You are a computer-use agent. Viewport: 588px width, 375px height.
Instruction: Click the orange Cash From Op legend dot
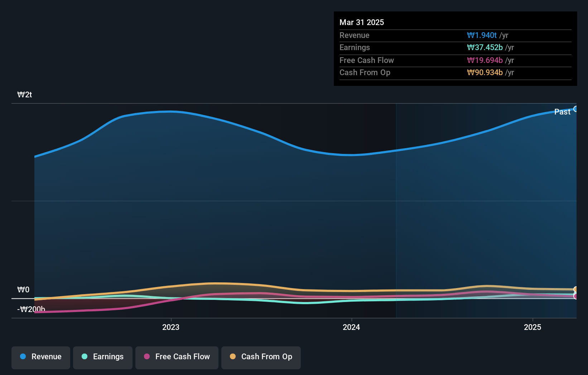(x=233, y=356)
